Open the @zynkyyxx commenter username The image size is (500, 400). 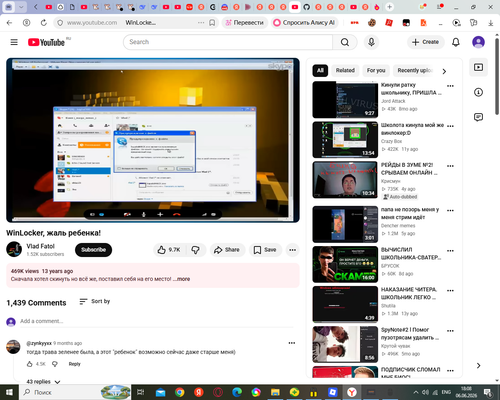(39, 343)
